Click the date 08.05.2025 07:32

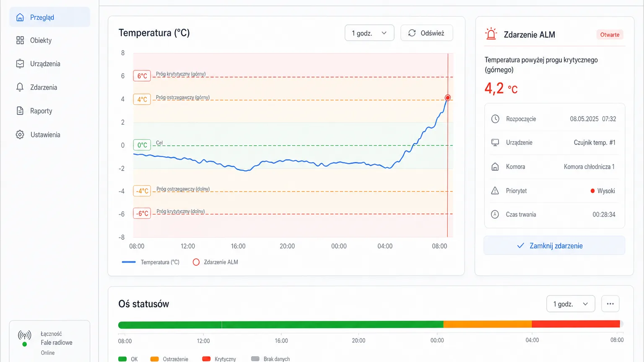click(x=593, y=119)
